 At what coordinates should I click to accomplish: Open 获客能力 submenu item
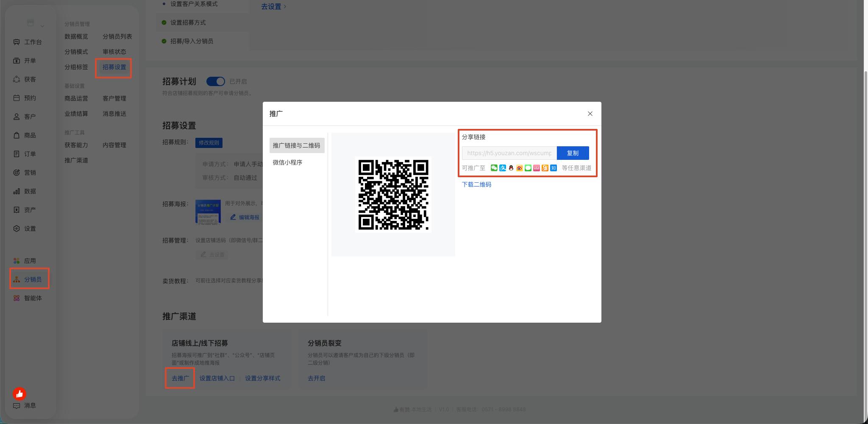tap(76, 145)
